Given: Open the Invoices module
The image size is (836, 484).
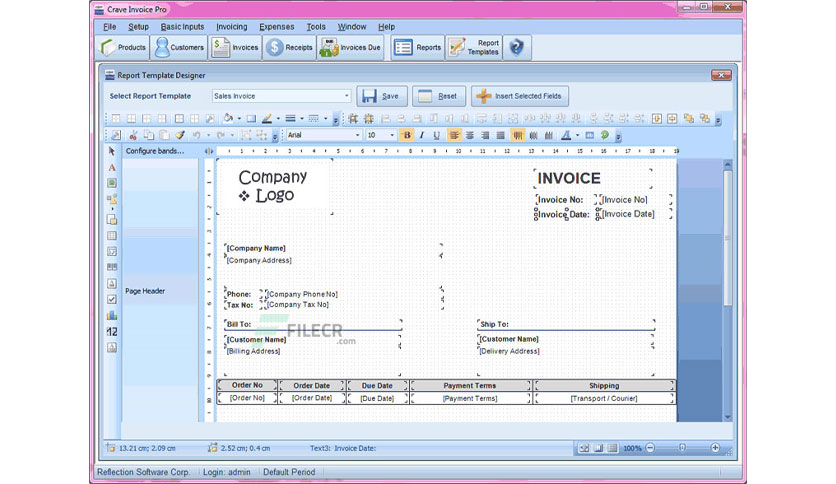Looking at the screenshot, I should [x=235, y=47].
